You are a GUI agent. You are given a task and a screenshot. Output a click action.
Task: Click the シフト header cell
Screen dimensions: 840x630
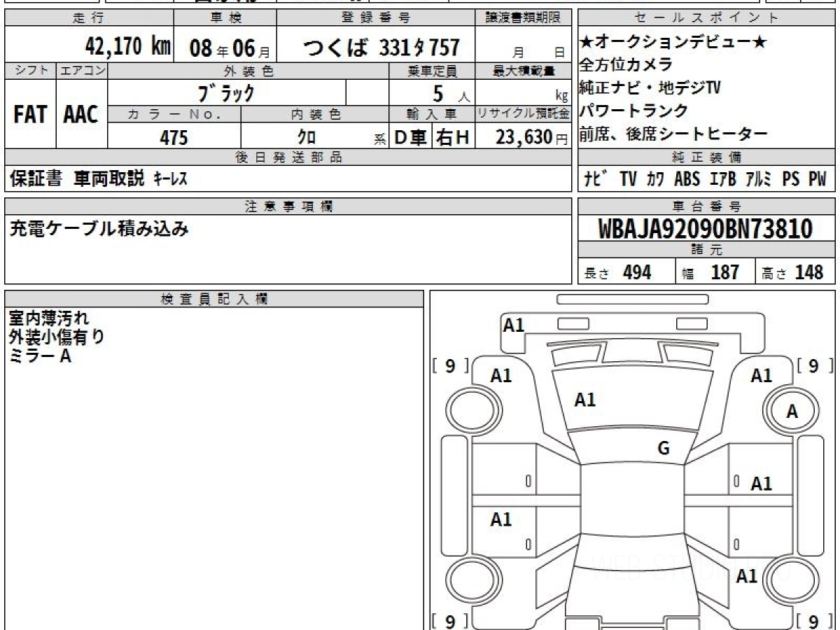(x=30, y=71)
